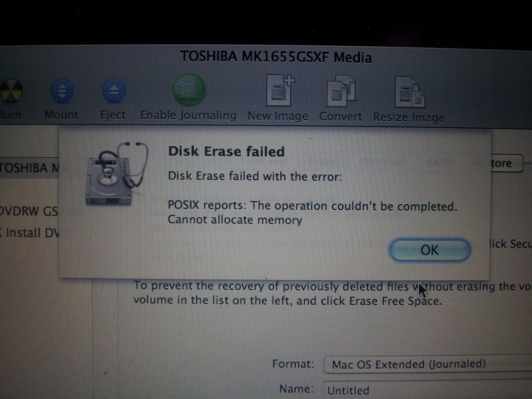Click the Eject disk icon
This screenshot has height=399, width=532.
click(x=114, y=90)
